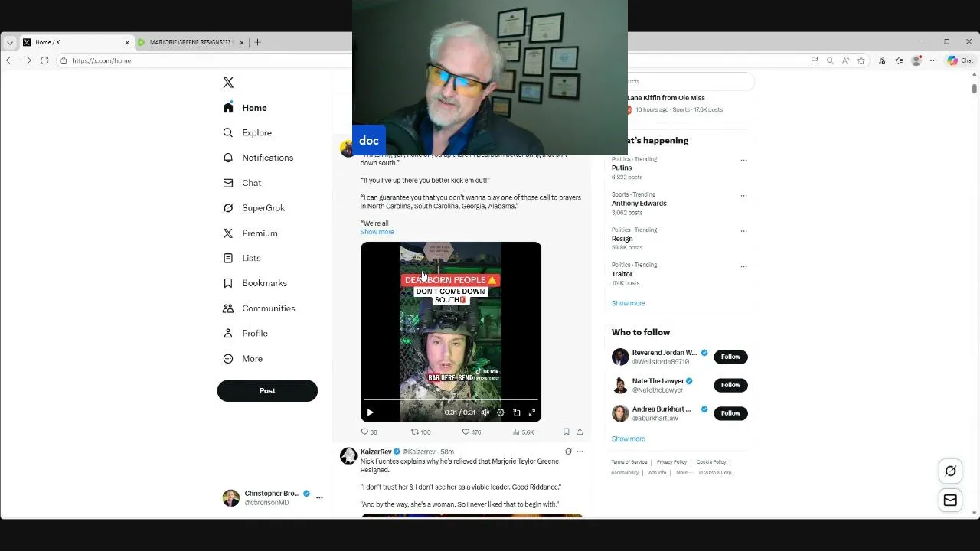Image resolution: width=980 pixels, height=551 pixels.
Task: Show more trending topics
Action: point(629,303)
